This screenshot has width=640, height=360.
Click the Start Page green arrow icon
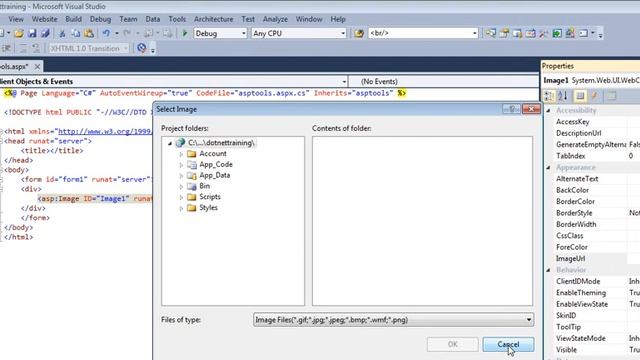click(x=557, y=33)
